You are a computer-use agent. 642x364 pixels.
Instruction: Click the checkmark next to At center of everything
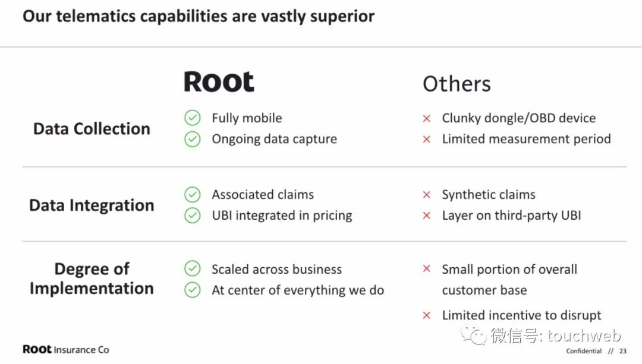click(192, 290)
